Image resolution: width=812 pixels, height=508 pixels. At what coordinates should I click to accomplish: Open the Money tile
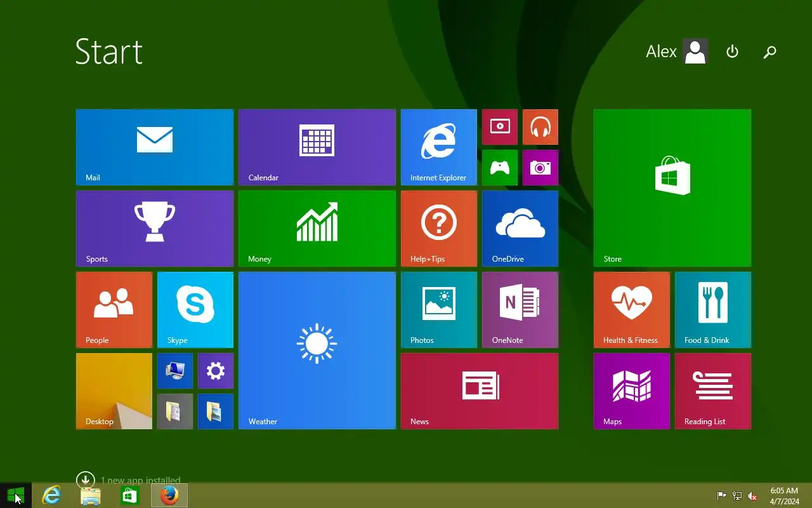[317, 229]
